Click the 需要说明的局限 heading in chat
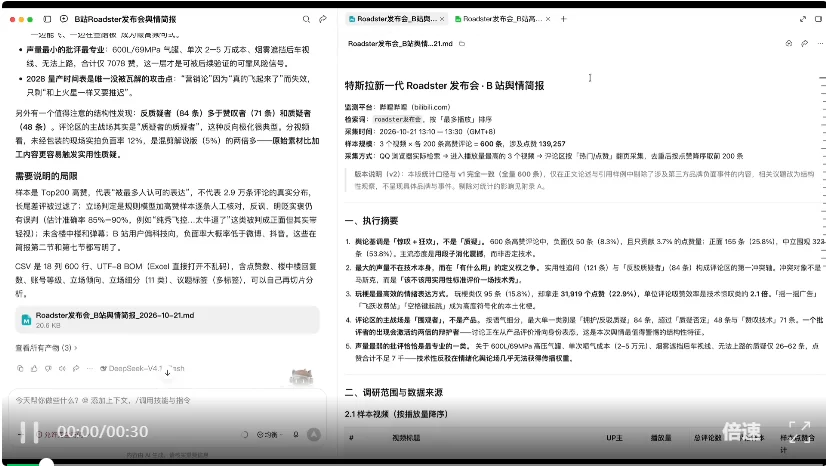Viewport: 826px width, 466px height. 46,176
